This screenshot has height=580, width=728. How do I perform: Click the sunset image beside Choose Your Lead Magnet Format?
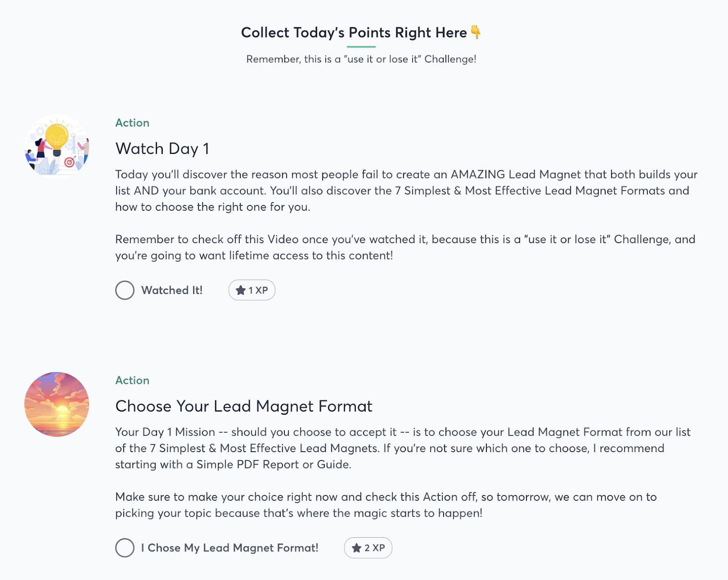pyautogui.click(x=57, y=404)
